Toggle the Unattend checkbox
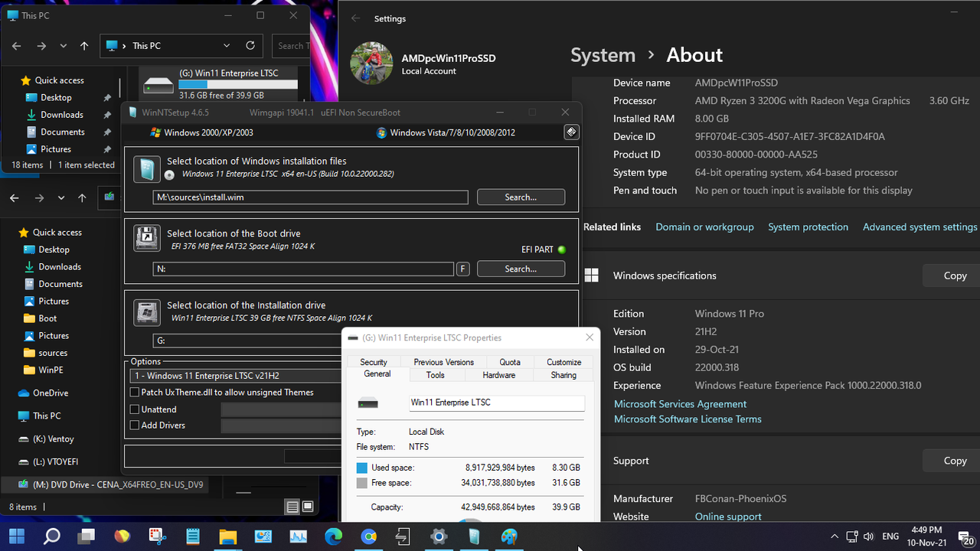Image resolution: width=980 pixels, height=551 pixels. click(x=135, y=409)
